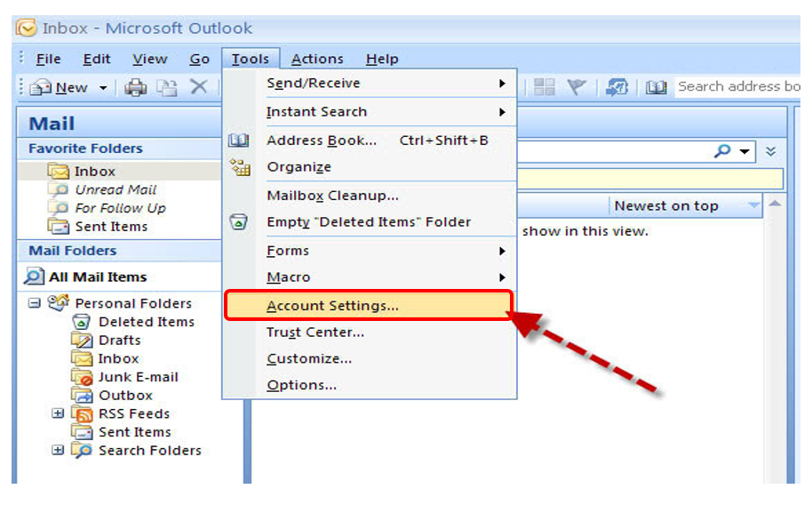Click the Mail Folders header

pos(119,251)
